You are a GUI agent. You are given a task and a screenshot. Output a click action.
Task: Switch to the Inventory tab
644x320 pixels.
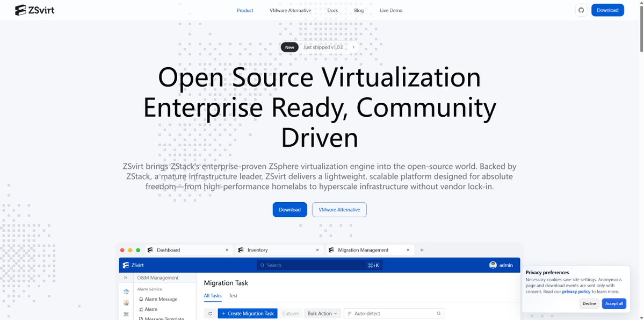click(279, 250)
